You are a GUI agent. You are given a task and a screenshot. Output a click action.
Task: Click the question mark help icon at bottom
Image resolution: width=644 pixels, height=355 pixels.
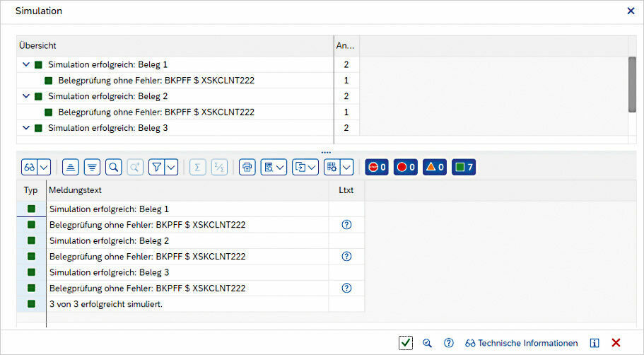(448, 343)
